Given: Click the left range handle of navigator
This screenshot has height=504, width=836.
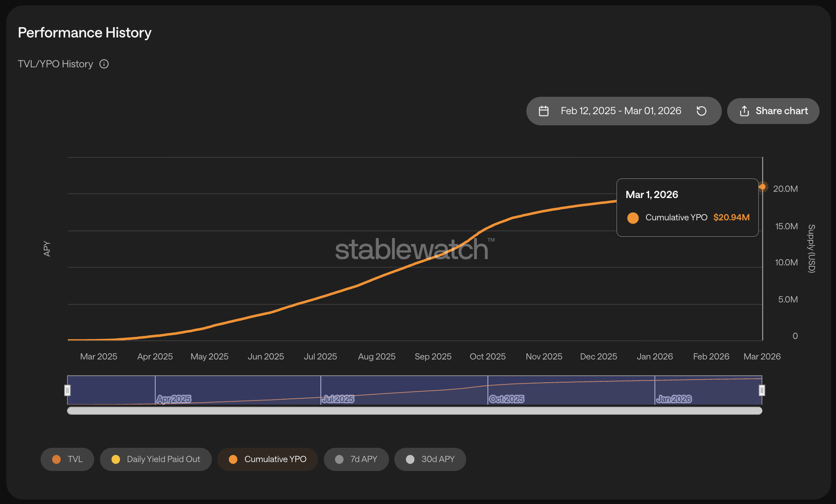Looking at the screenshot, I should point(67,390).
